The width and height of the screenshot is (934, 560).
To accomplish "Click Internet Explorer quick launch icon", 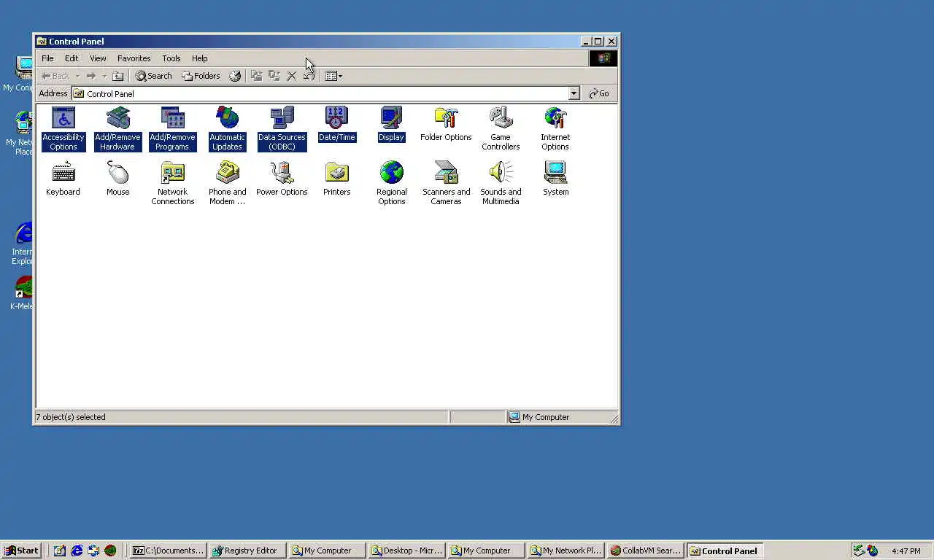I will [77, 551].
